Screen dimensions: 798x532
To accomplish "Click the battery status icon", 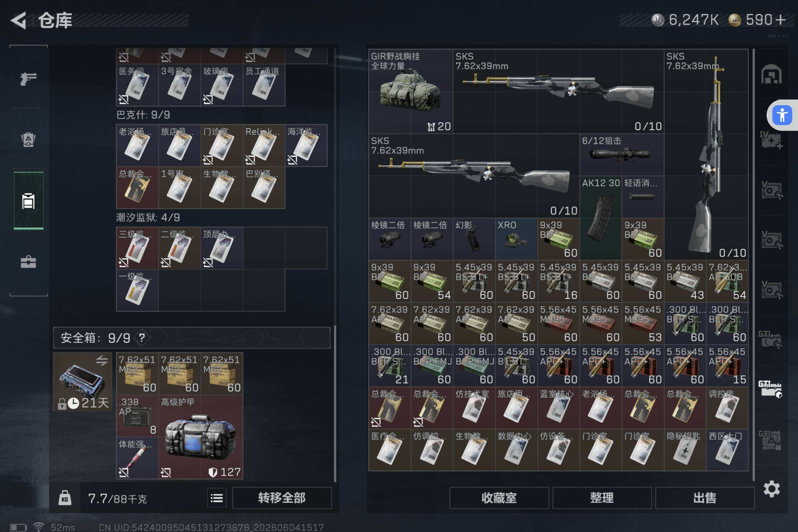I will [x=18, y=527].
